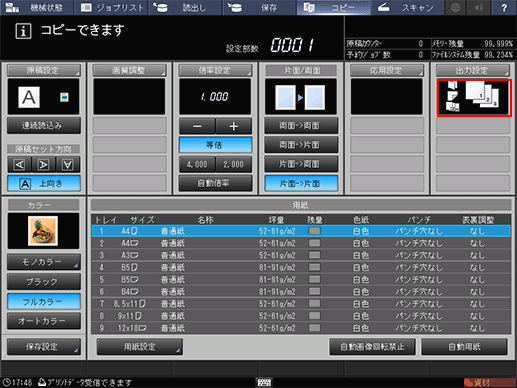Open モノカラー single color options
The width and height of the screenshot is (517, 388).
44,262
